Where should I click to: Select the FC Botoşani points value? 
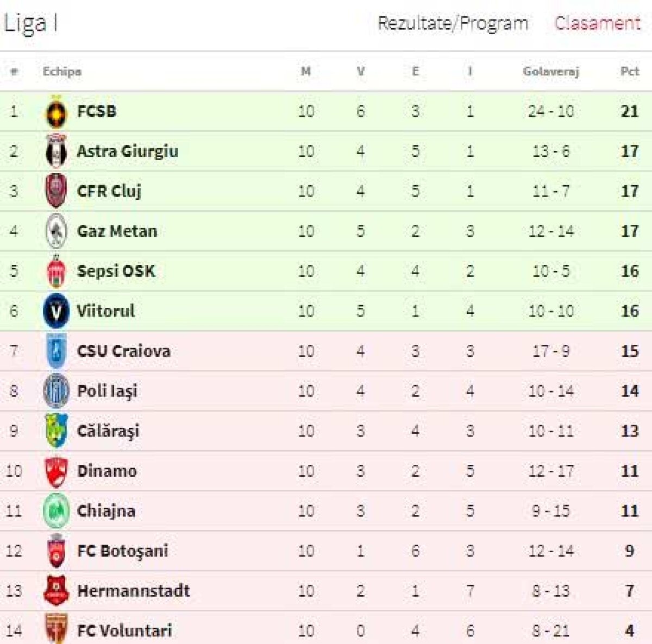(630, 550)
